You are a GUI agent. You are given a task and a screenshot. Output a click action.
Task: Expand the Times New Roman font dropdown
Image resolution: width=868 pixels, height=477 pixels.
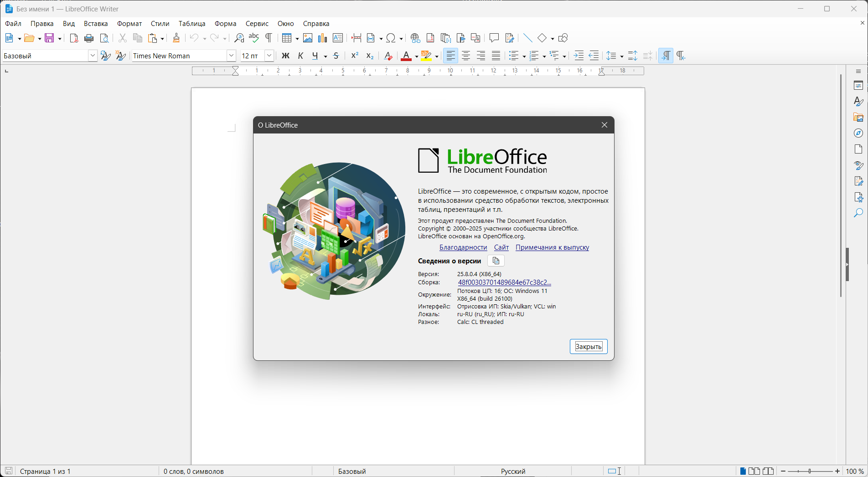click(231, 56)
